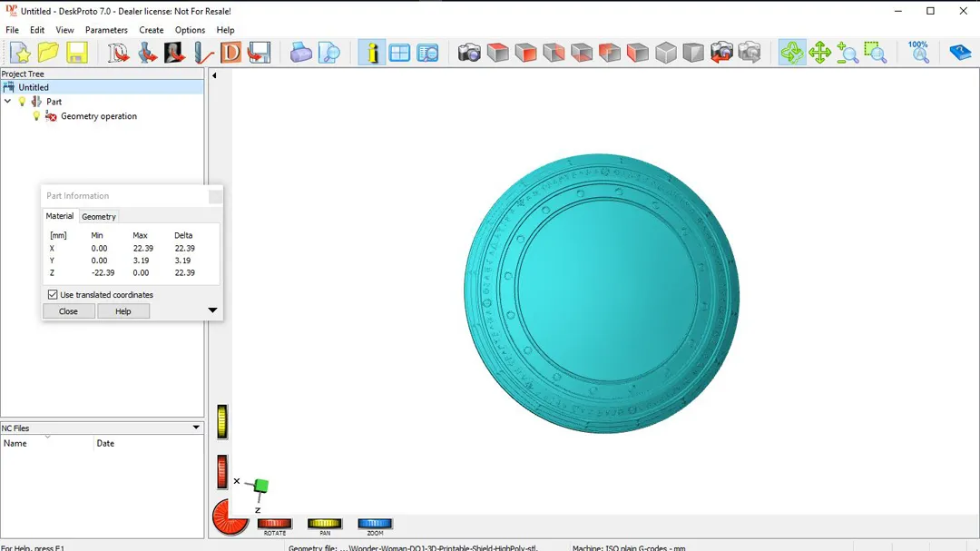Activate the green rotate mouse mode icon
980x551 pixels.
pyautogui.click(x=791, y=53)
